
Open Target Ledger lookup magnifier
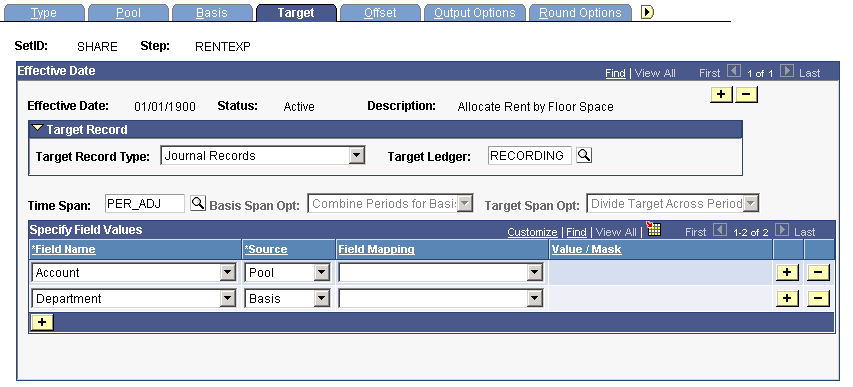[584, 156]
